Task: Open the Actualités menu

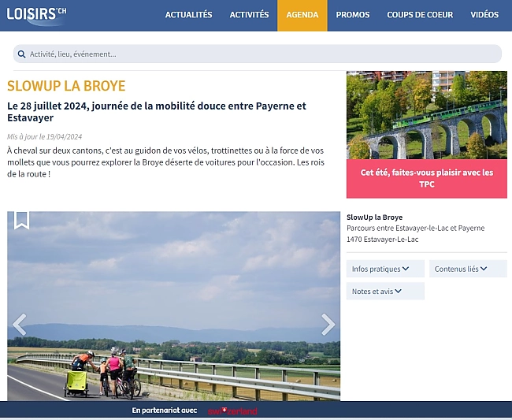Action: coord(188,15)
